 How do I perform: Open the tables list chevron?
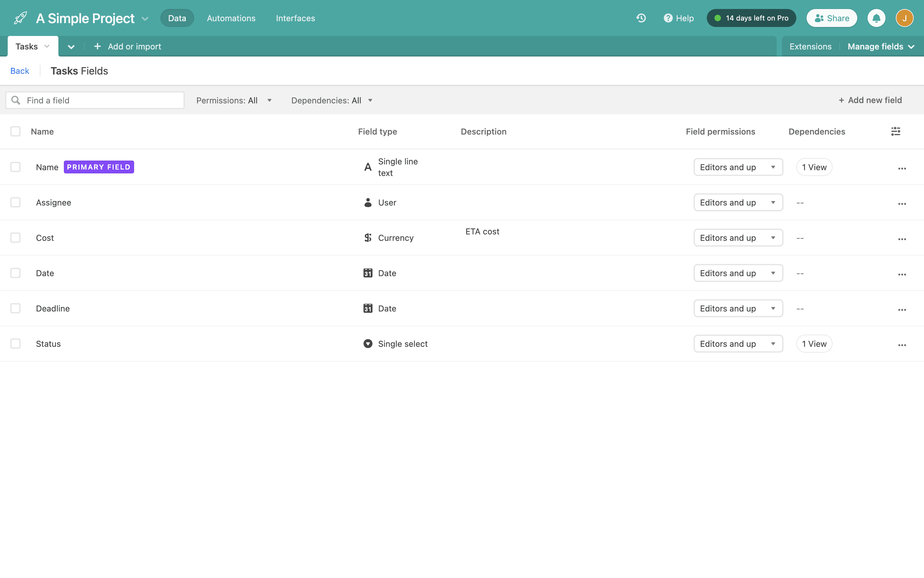coord(71,47)
